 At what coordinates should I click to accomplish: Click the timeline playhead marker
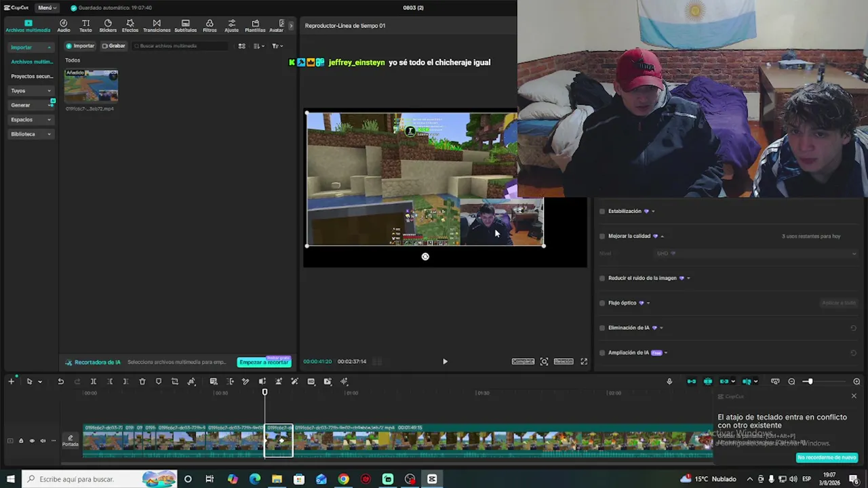(x=265, y=392)
